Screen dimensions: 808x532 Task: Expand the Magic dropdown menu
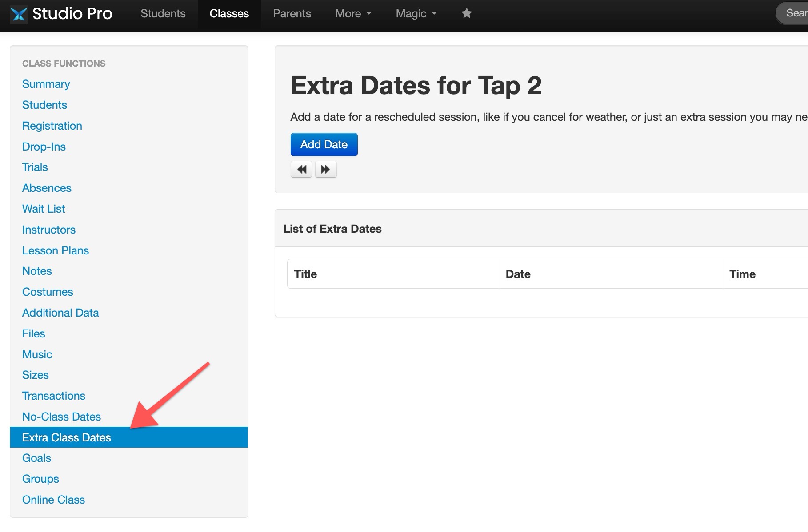[416, 13]
